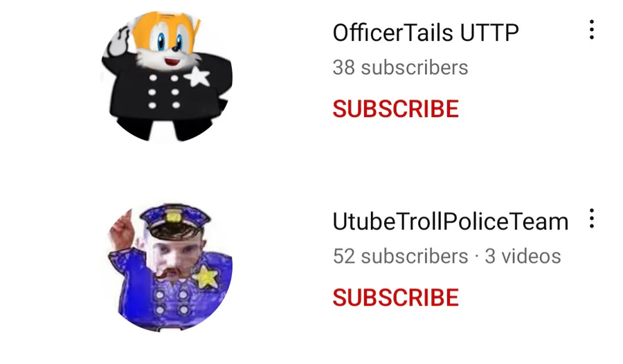Screen dimensions: 623x364
Task: Subscribe to the OfficerTails UTTP channel
Action: pyautogui.click(x=396, y=109)
